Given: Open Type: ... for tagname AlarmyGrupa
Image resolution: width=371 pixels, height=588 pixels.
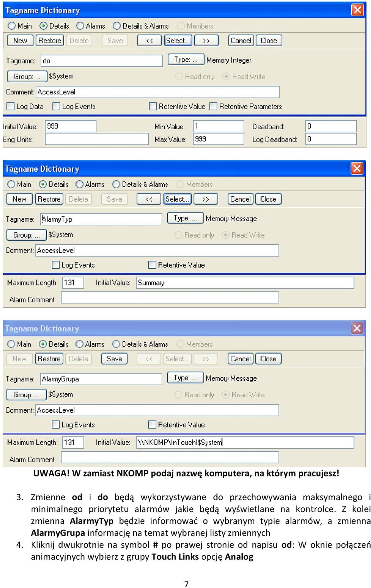Looking at the screenshot, I should (x=185, y=378).
